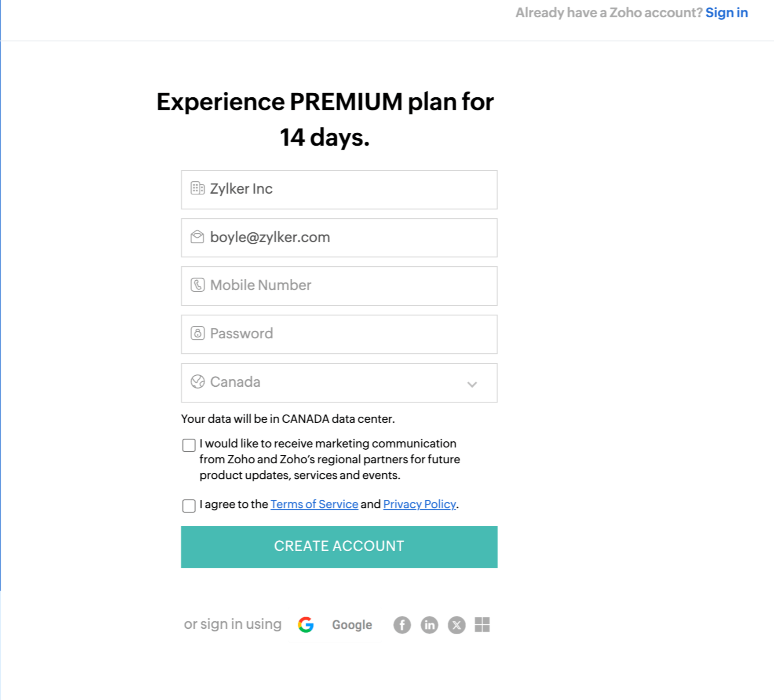Image resolution: width=774 pixels, height=700 pixels.
Task: Click the Google logo sign-in icon
Action: (306, 624)
